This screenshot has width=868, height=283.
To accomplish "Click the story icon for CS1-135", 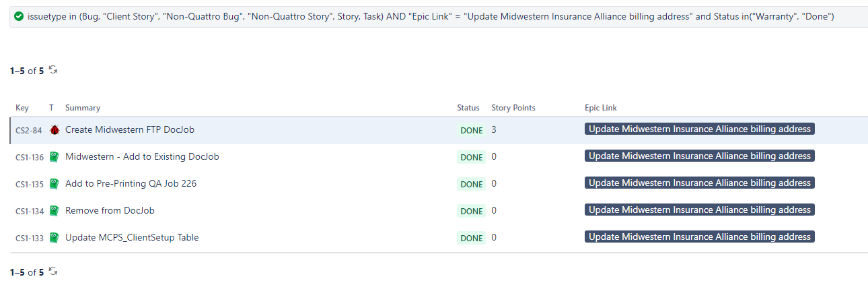I will pos(55,183).
